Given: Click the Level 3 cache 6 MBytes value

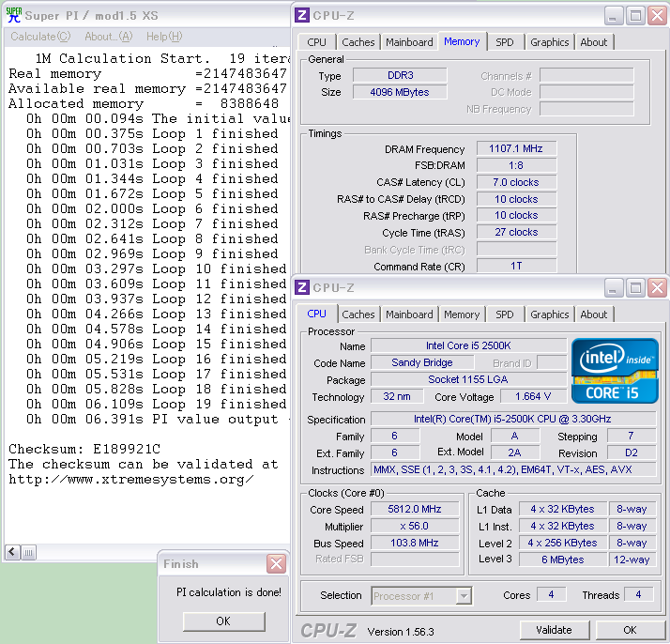Looking at the screenshot, I should click(x=563, y=560).
